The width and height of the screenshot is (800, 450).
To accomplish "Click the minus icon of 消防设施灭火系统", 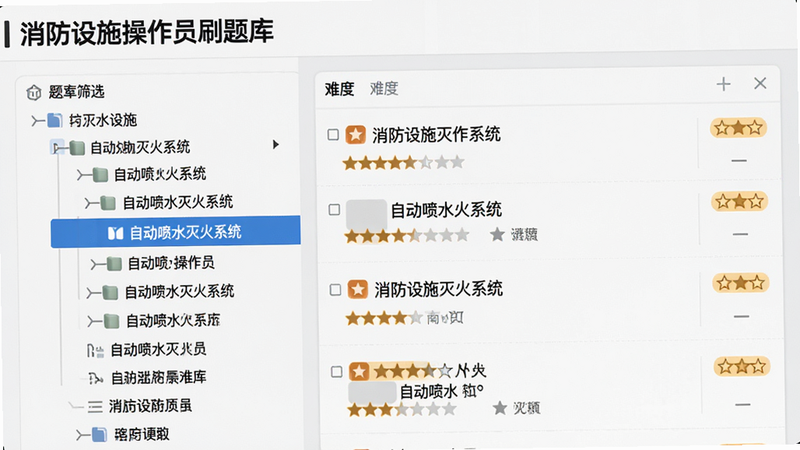I will [741, 317].
